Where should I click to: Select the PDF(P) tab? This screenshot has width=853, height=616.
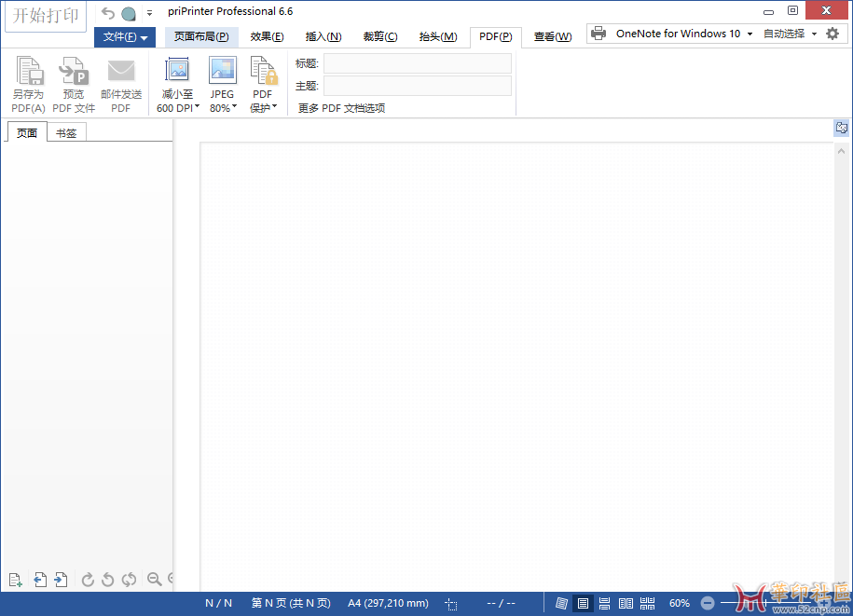coord(495,37)
